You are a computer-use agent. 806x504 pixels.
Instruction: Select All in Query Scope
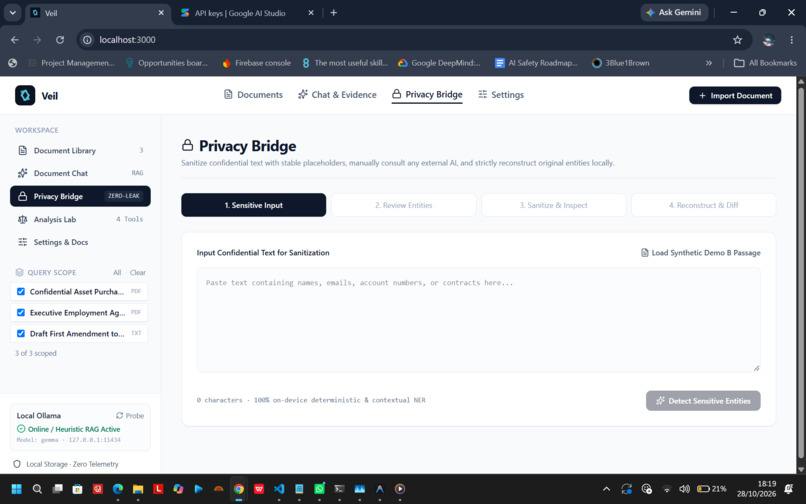117,273
